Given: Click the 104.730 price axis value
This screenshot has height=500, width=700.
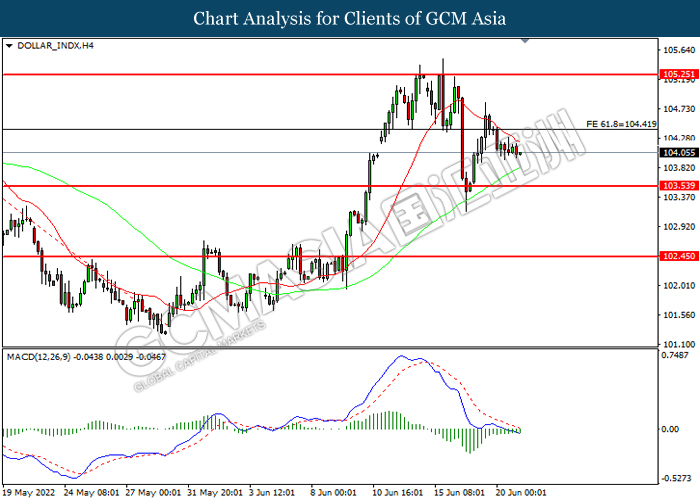Looking at the screenshot, I should tap(679, 109).
